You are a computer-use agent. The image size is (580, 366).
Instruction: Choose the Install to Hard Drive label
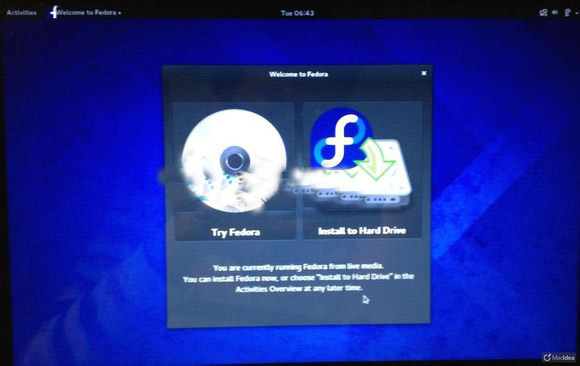[x=362, y=231]
